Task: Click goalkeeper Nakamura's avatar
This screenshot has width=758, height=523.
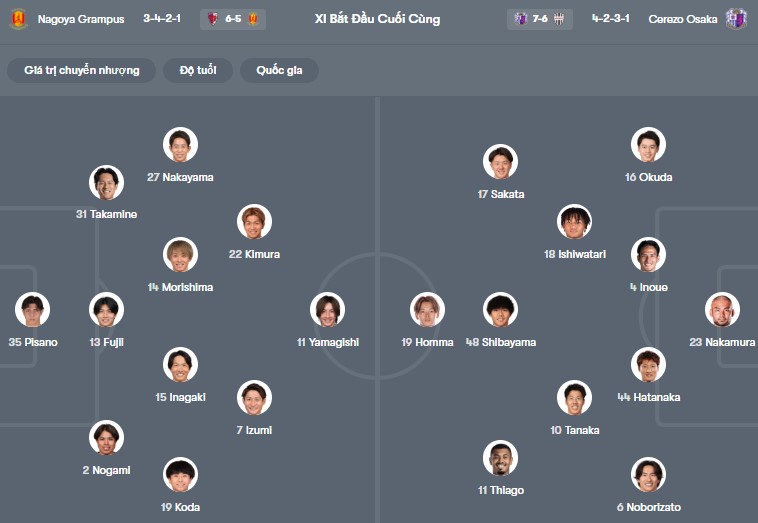Action: click(x=721, y=310)
